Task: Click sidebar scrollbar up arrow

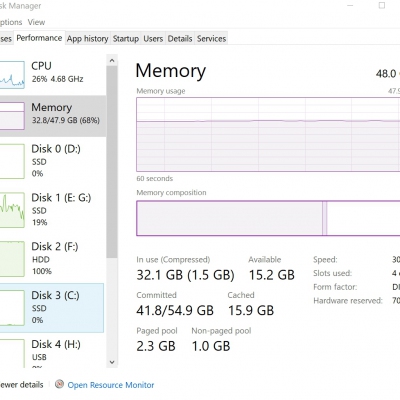Action: pos(112,61)
